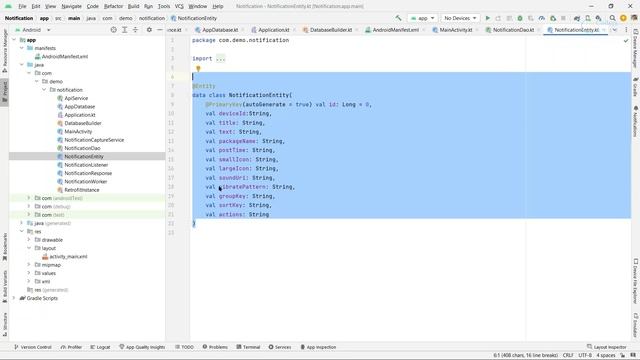Click the Make Project hammer icon
640x360 pixels.
(x=398, y=18)
